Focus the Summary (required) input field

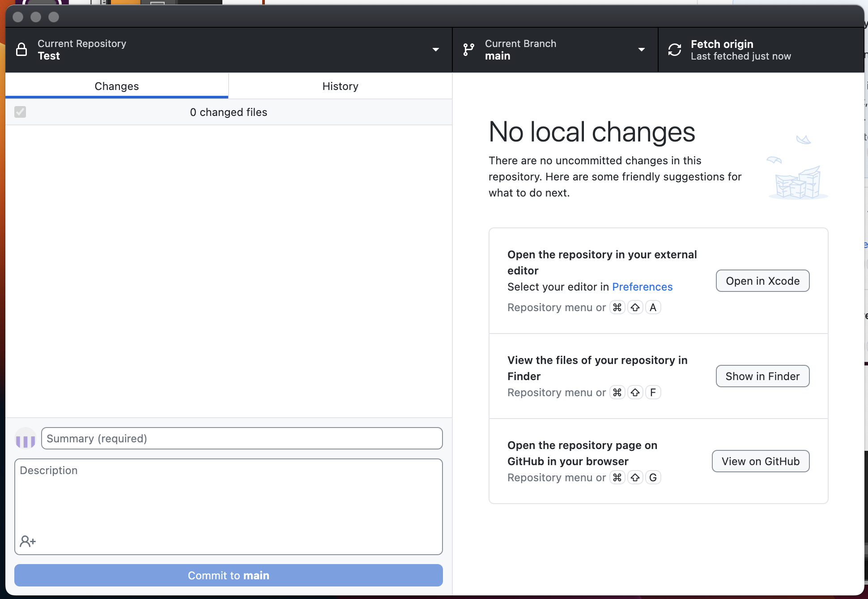[242, 438]
